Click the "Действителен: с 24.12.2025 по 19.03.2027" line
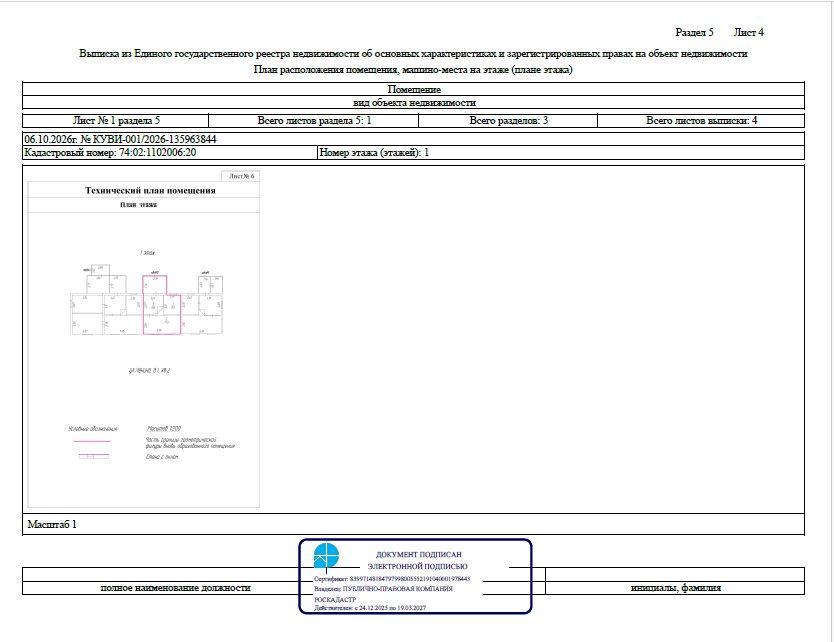Viewport: 834px width, 642px height. click(x=370, y=607)
